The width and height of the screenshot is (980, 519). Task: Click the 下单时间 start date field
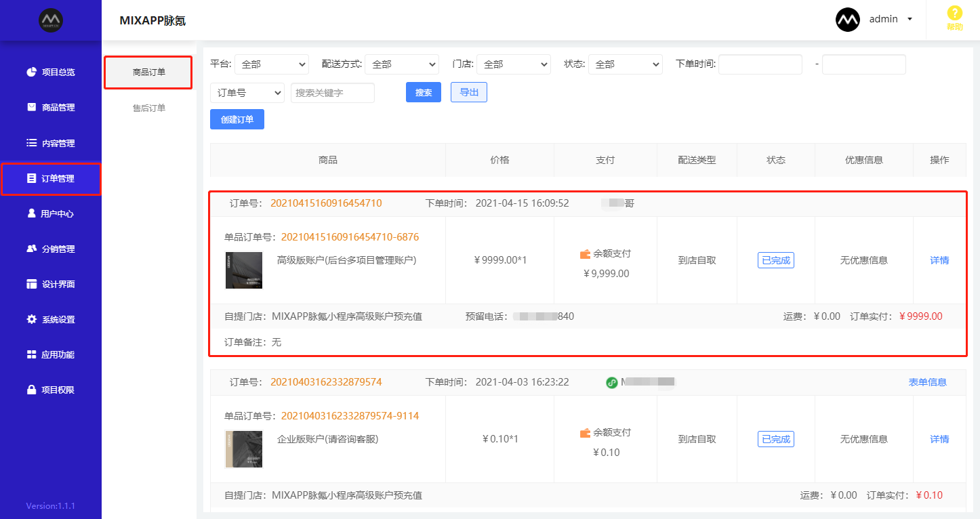point(760,64)
